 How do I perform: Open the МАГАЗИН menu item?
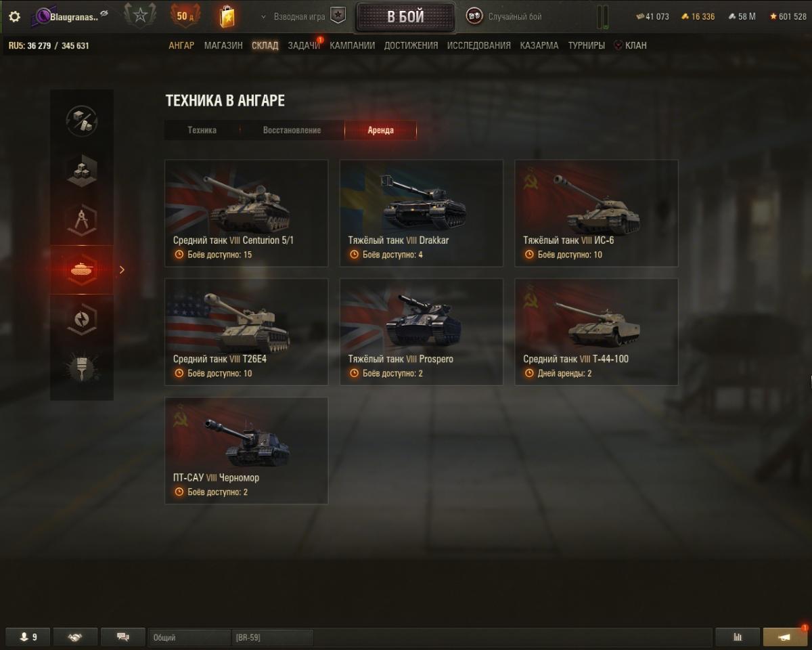tap(223, 45)
